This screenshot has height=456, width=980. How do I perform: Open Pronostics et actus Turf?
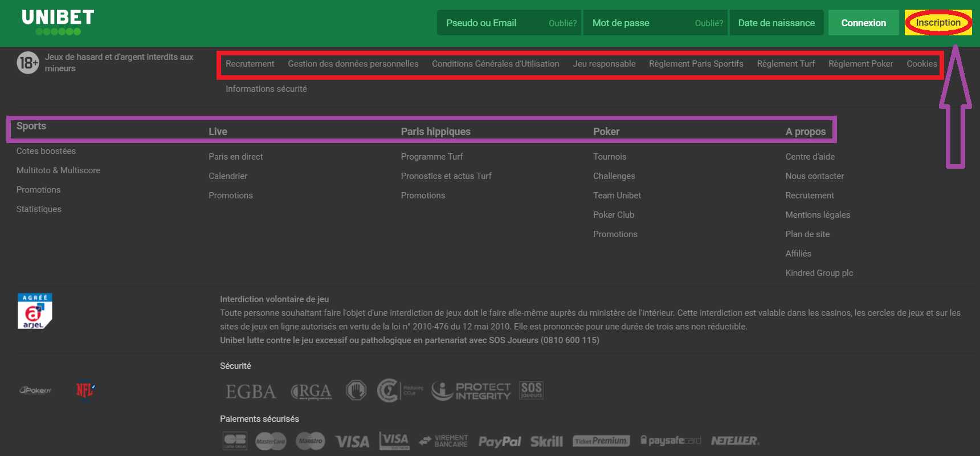tap(446, 176)
